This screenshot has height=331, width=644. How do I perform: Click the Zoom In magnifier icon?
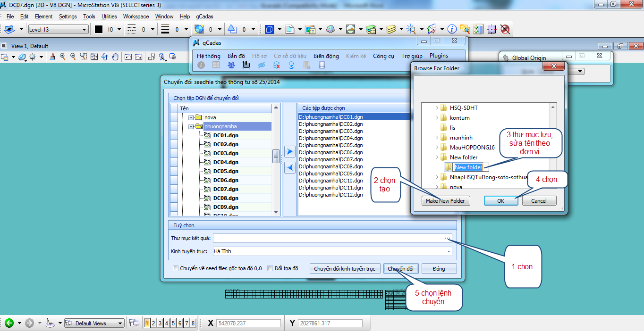tap(62, 57)
